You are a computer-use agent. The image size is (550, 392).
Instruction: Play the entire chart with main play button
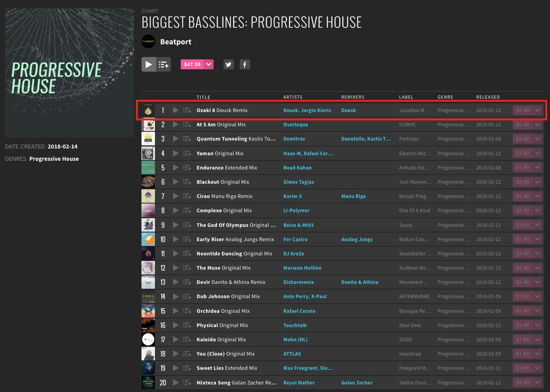148,65
